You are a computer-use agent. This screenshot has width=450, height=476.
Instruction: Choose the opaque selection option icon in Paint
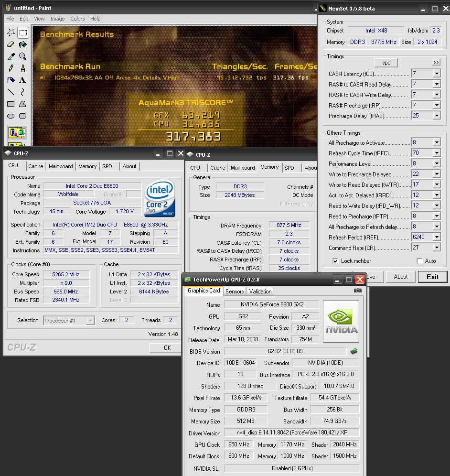click(17, 132)
